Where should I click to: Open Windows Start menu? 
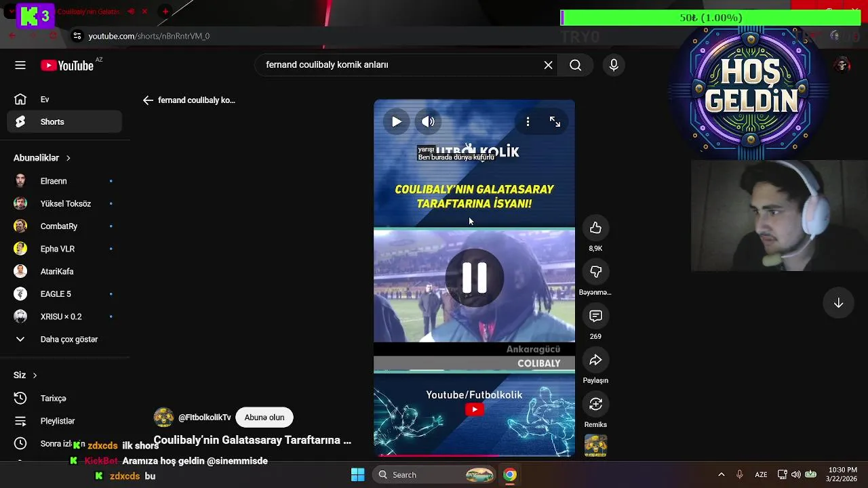click(357, 474)
